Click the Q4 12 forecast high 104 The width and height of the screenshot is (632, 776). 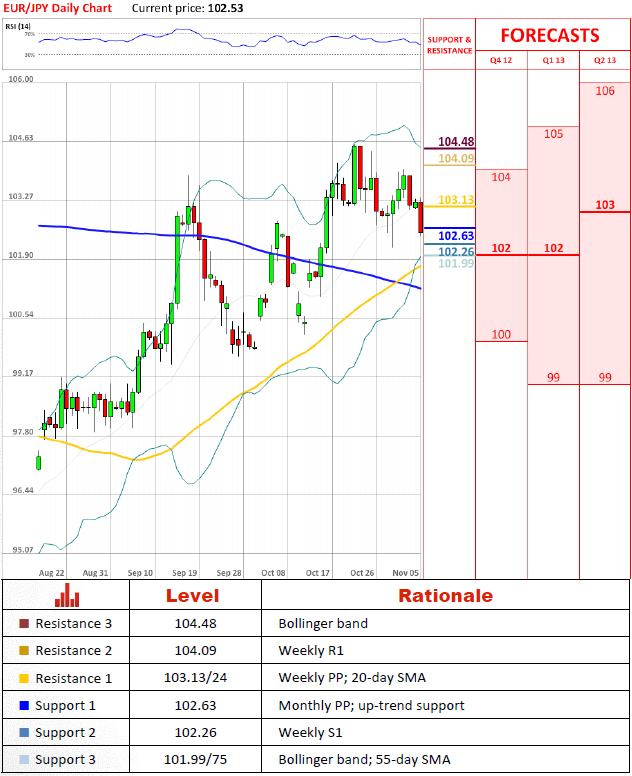point(501,177)
